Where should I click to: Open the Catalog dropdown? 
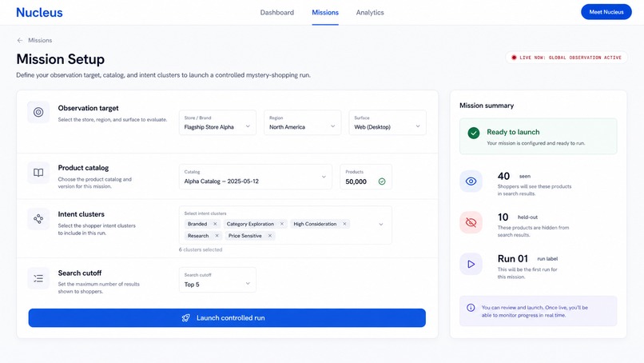255,177
